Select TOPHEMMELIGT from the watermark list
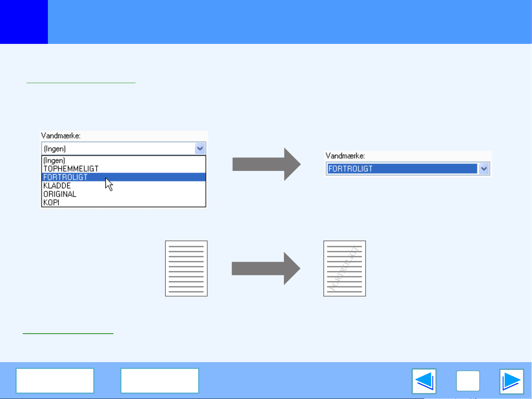 pyautogui.click(x=71, y=169)
